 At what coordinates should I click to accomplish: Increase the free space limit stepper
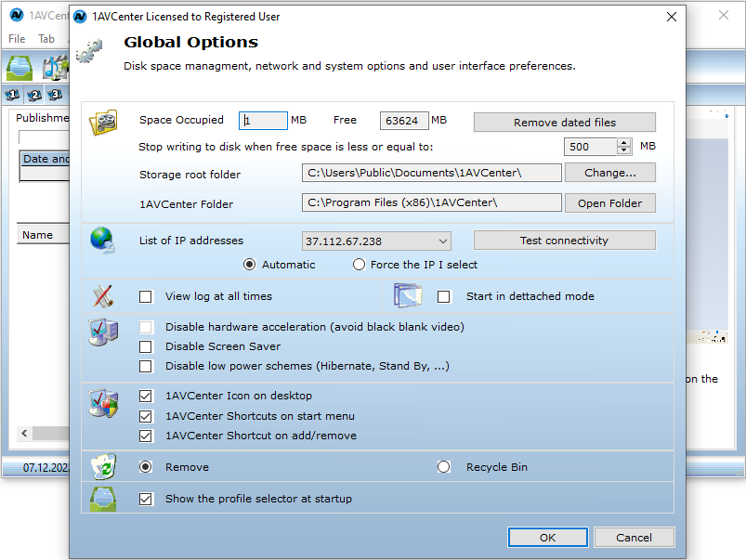coord(623,143)
